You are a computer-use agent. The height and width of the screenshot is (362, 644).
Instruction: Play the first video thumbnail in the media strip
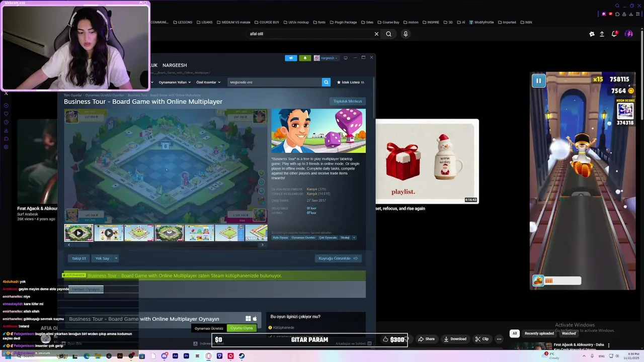(78, 233)
